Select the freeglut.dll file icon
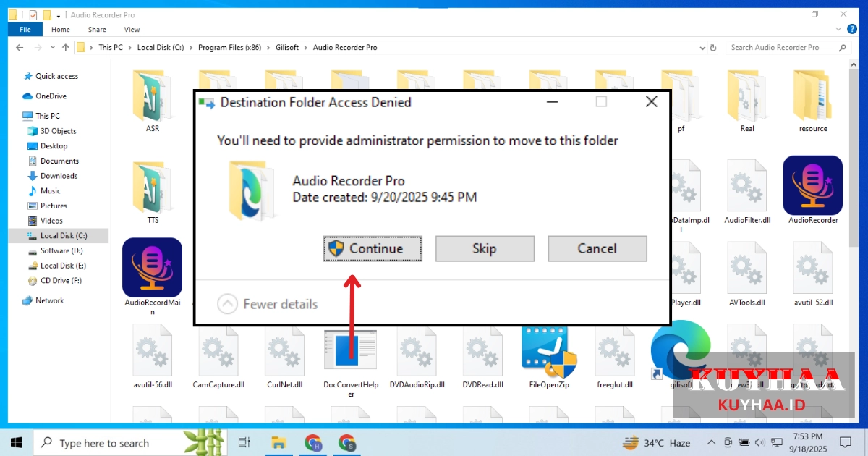Viewport: 868px width, 456px height. click(x=615, y=351)
